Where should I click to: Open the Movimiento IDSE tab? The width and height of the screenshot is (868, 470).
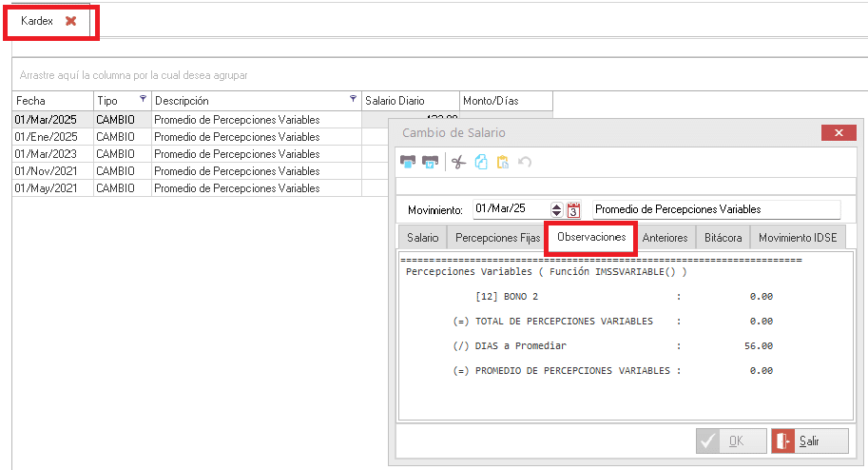click(x=798, y=238)
